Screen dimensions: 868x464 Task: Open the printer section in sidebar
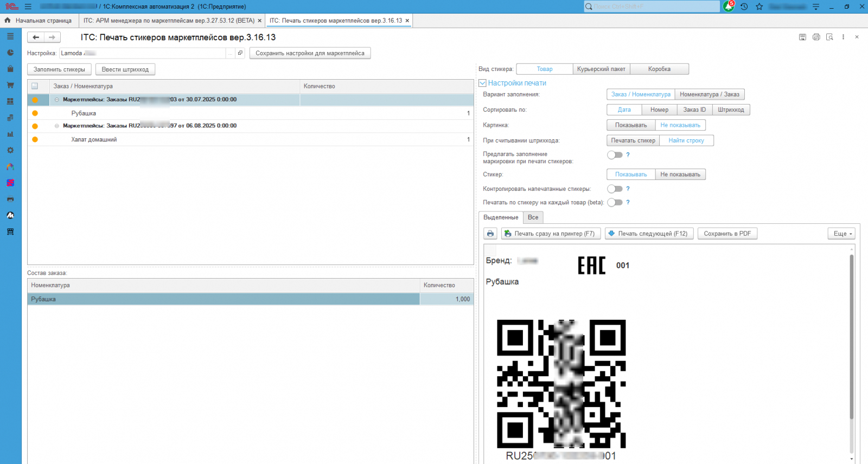[10, 199]
